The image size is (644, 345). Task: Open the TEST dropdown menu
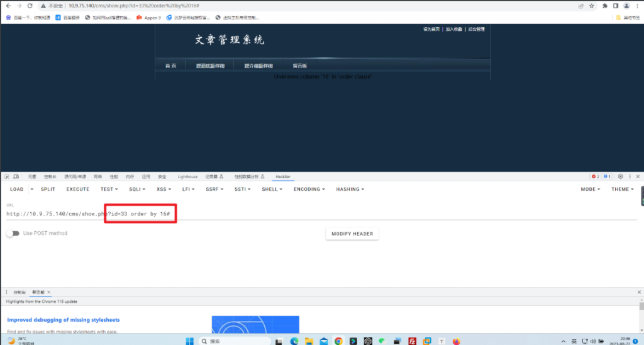(x=109, y=189)
